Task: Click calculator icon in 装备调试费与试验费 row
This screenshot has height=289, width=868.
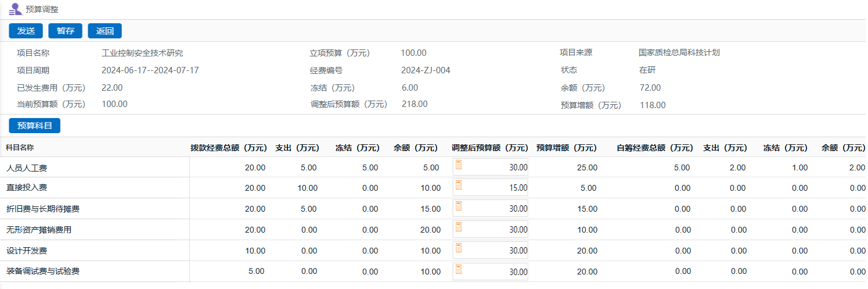Action: (x=459, y=270)
